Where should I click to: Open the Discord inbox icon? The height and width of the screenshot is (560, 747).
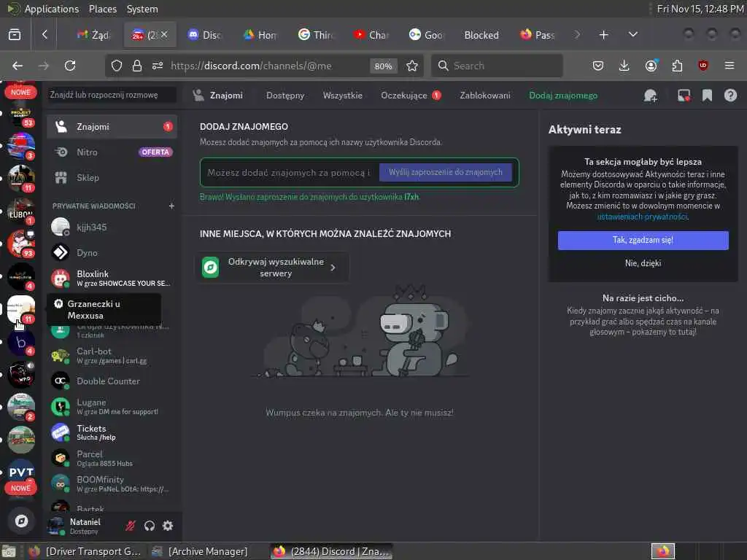pyautogui.click(x=684, y=96)
